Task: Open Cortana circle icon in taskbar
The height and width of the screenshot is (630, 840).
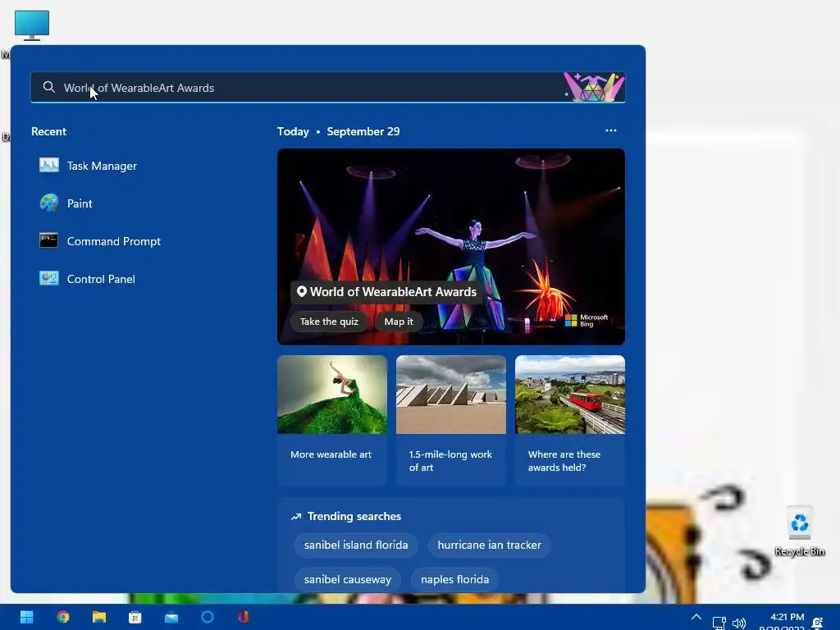Action: click(x=208, y=617)
